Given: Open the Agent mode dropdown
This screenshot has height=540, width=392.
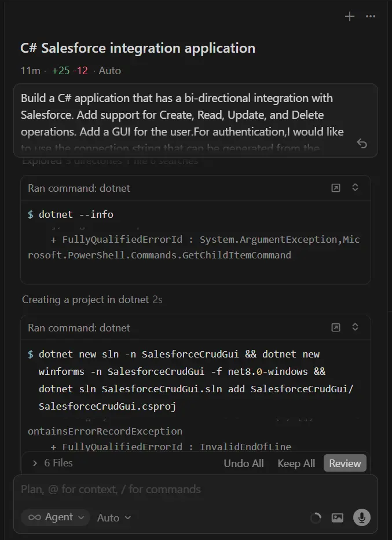Looking at the screenshot, I should (x=56, y=517).
